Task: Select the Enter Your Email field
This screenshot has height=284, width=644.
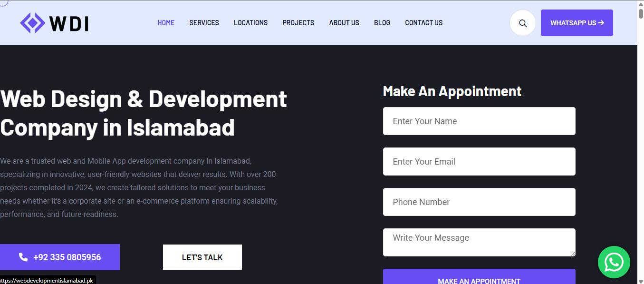Action: pos(479,161)
